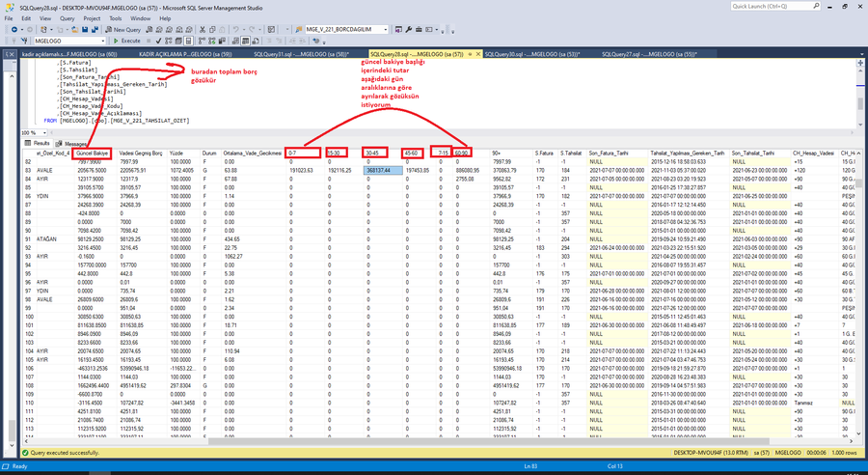Open the Project menu
The image size is (868, 475).
(92, 18)
